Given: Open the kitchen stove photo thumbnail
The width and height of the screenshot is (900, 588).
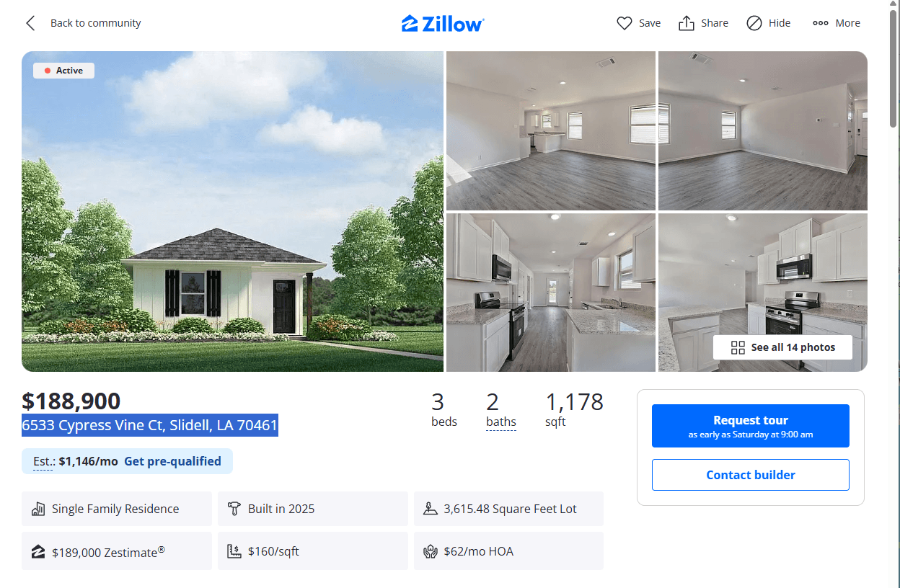Looking at the screenshot, I should [763, 293].
